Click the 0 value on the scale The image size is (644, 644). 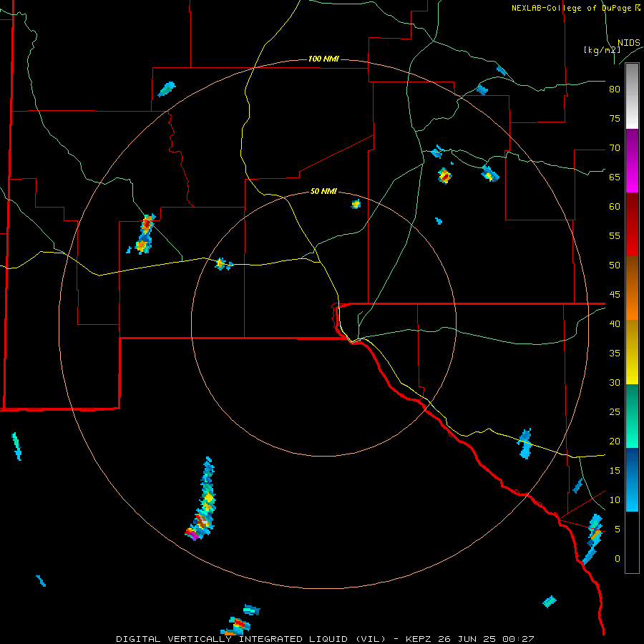618,559
